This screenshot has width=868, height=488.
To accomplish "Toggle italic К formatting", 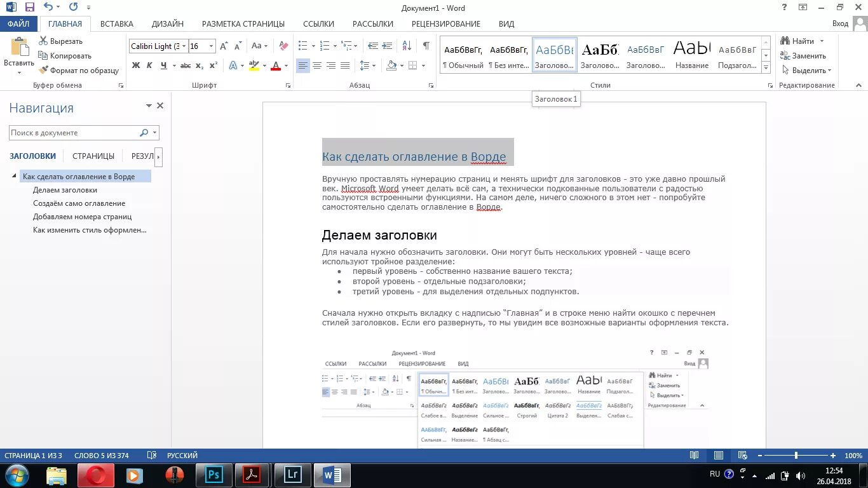I will [x=149, y=65].
